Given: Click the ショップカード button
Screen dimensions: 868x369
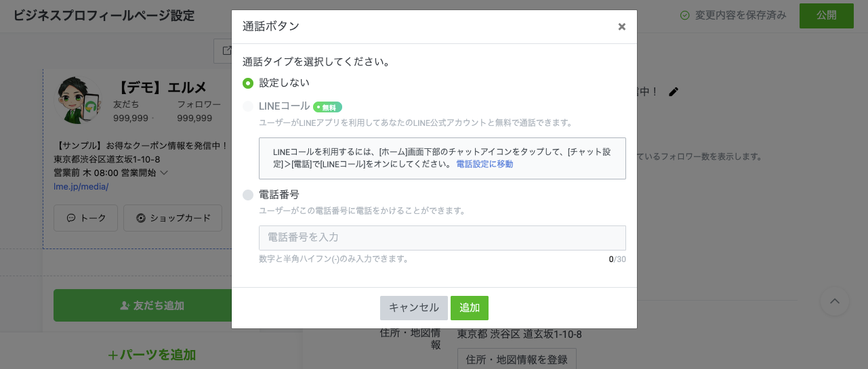Looking at the screenshot, I should tap(173, 218).
